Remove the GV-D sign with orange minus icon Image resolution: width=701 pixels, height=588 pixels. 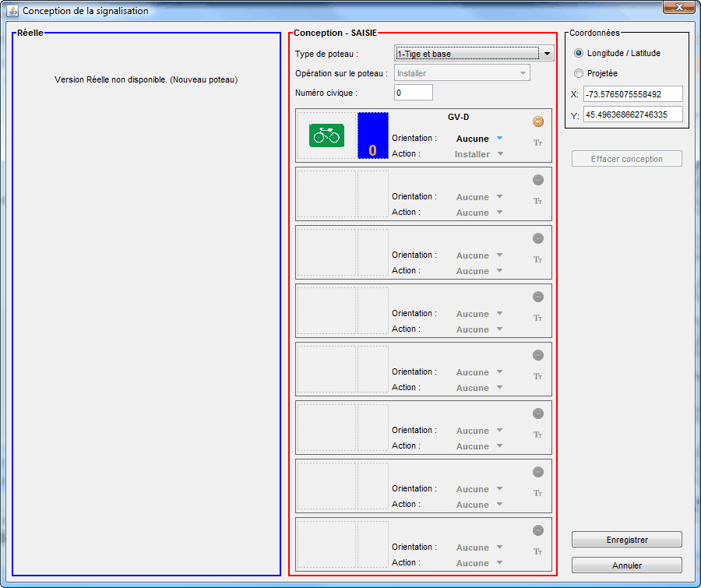point(537,121)
